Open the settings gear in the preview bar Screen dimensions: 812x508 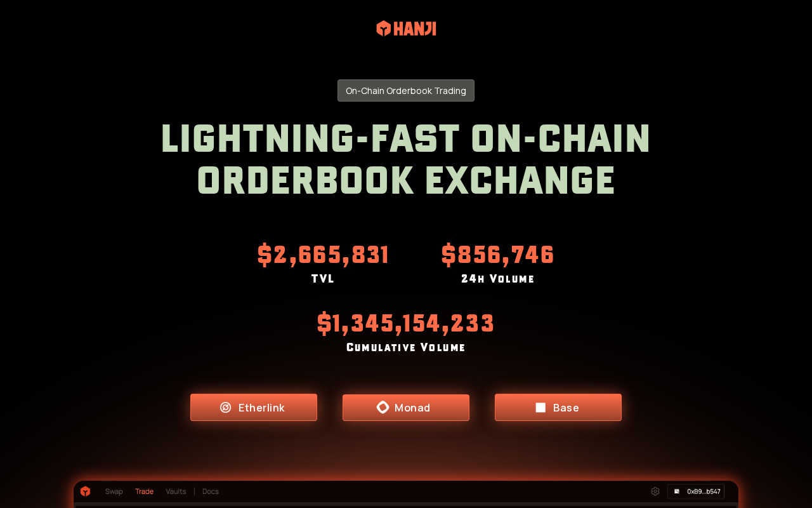click(x=655, y=491)
